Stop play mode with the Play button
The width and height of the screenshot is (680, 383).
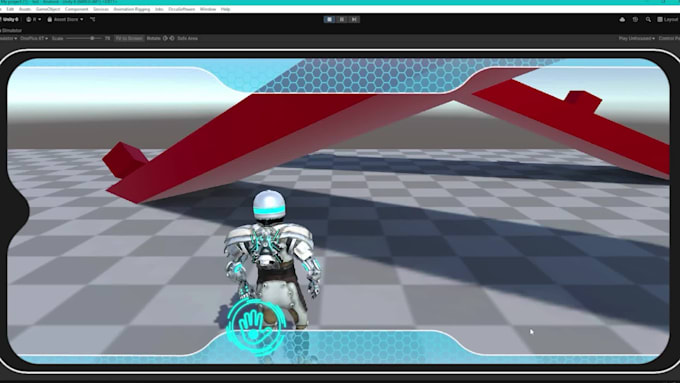click(330, 20)
